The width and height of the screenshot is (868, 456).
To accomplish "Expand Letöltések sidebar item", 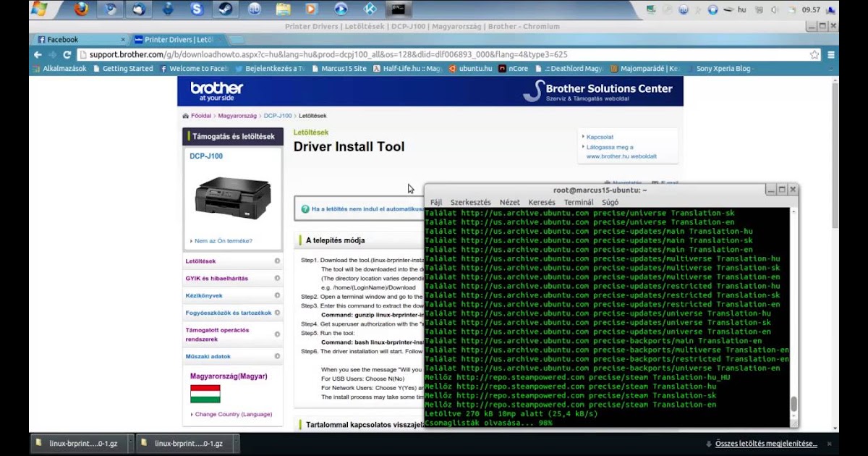I will click(x=232, y=261).
